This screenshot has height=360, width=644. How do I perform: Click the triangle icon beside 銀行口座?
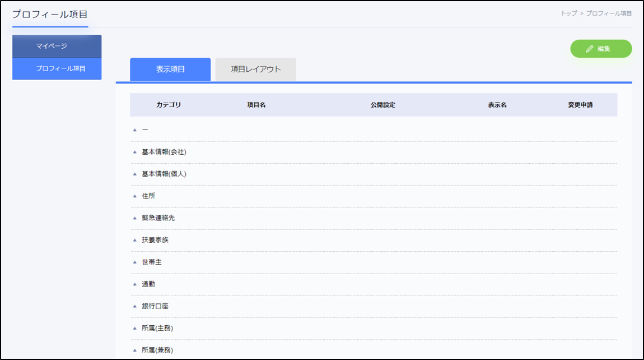click(x=134, y=306)
